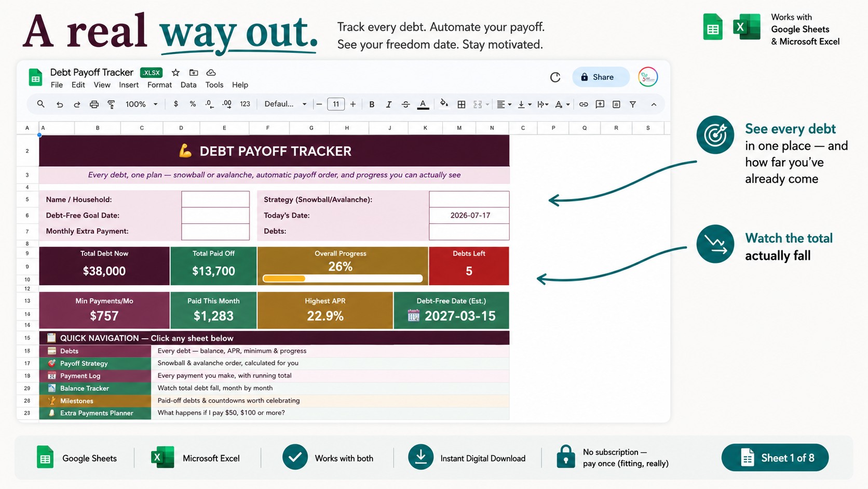
Task: Open the Payment Log sheet link
Action: (x=95, y=376)
